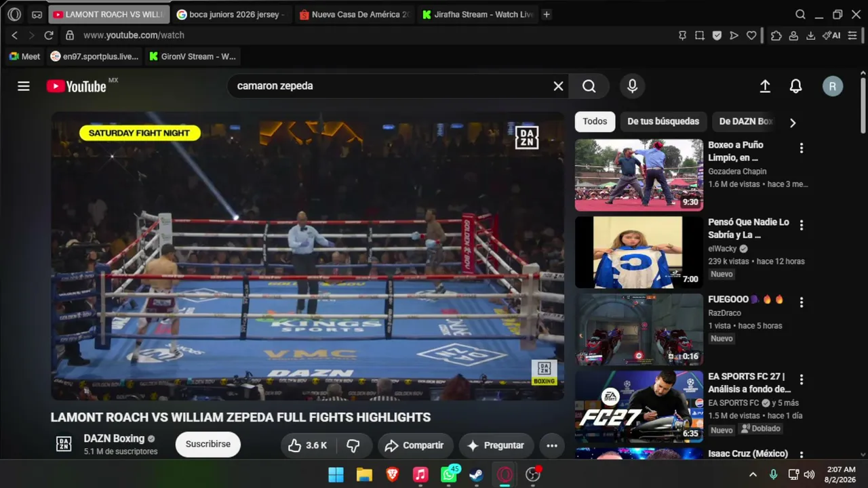Open Opera easy setup settings icon
This screenshot has height=488, width=868.
tap(852, 35)
